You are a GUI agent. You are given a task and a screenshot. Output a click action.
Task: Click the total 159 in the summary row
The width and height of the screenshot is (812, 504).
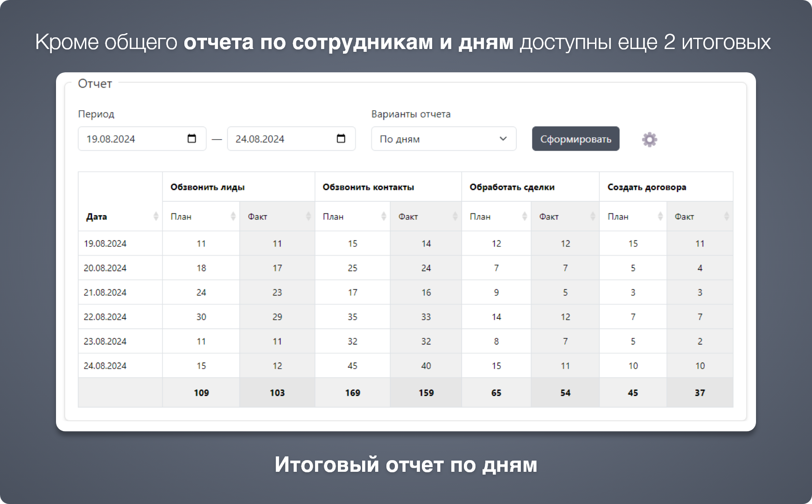426,392
